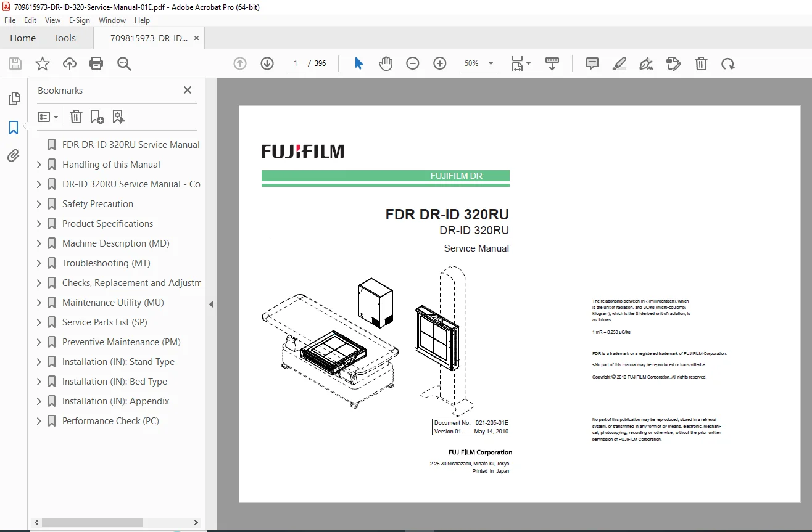Open the E-Sign menu
Viewport: 812px width, 532px height.
(x=80, y=20)
